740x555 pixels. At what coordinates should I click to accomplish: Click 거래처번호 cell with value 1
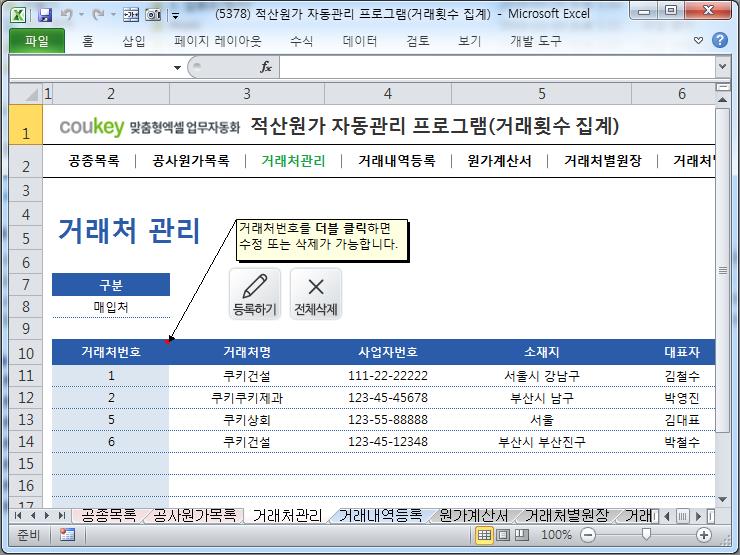[x=110, y=376]
